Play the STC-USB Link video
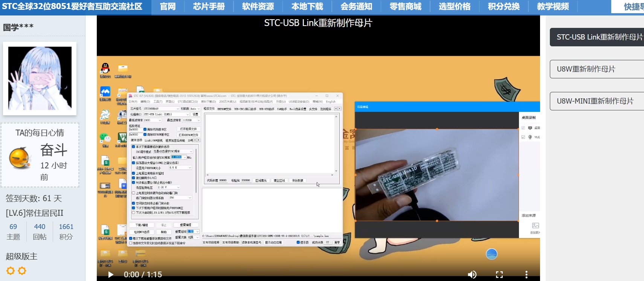This screenshot has width=644, height=281. click(x=111, y=275)
